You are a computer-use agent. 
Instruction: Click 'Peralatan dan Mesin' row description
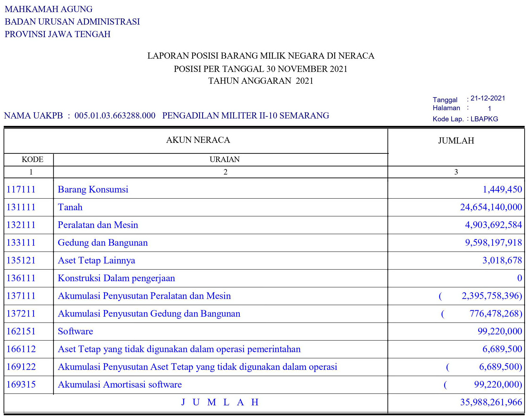98,225
